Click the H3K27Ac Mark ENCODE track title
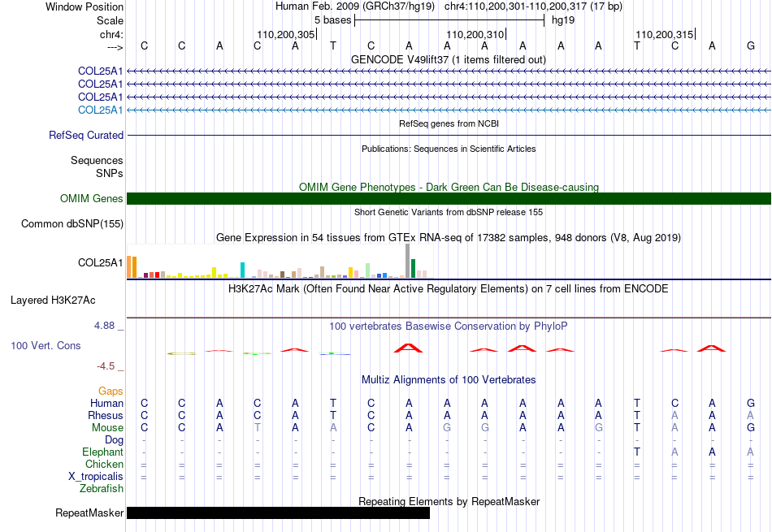The height and width of the screenshot is (532, 772). (x=448, y=288)
